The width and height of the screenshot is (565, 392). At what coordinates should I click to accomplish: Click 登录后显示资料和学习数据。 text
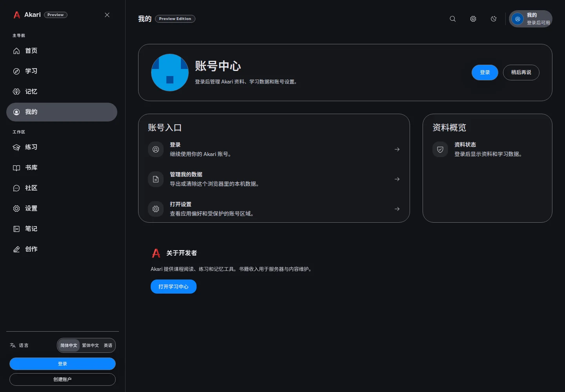coord(488,154)
